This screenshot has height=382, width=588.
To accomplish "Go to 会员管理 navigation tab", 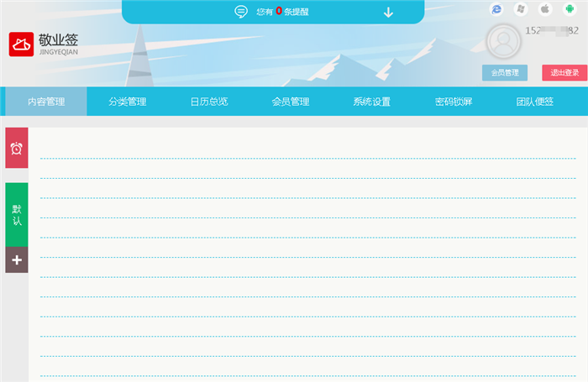I will (x=291, y=102).
